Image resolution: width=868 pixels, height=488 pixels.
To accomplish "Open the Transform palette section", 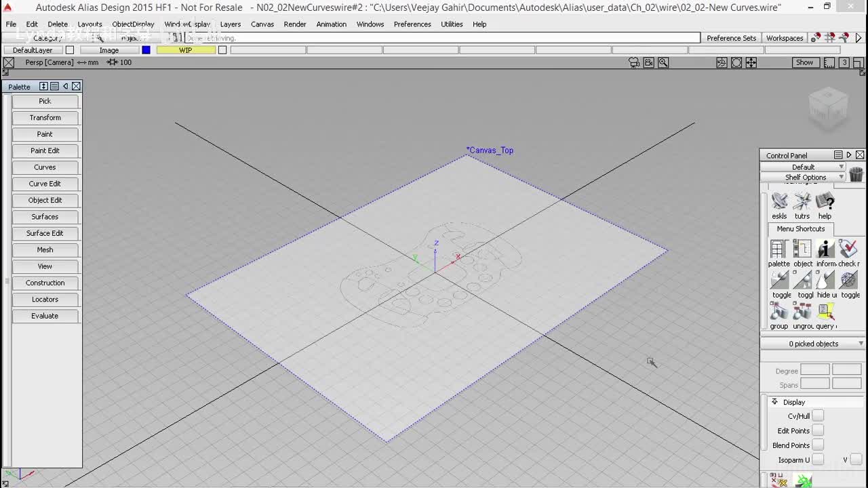I will pos(45,118).
